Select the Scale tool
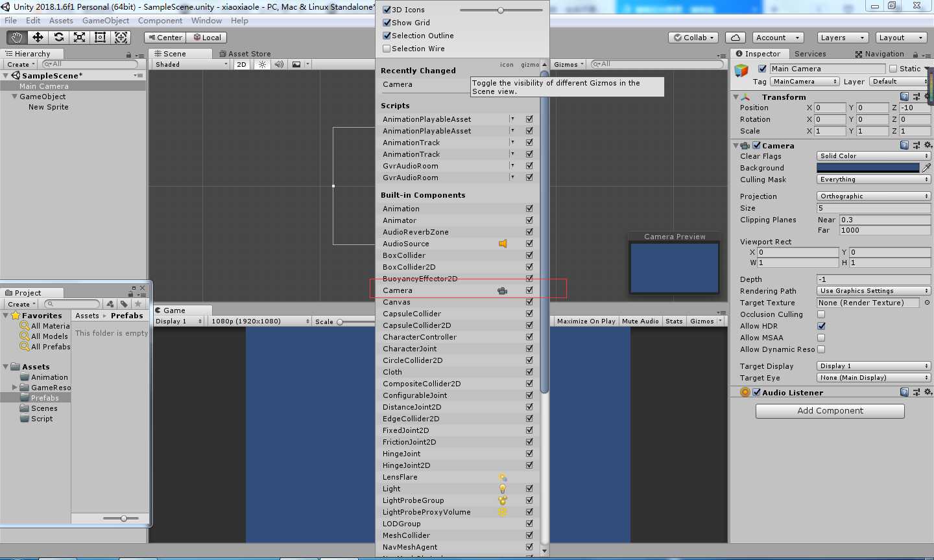The width and height of the screenshot is (934, 560). [79, 38]
